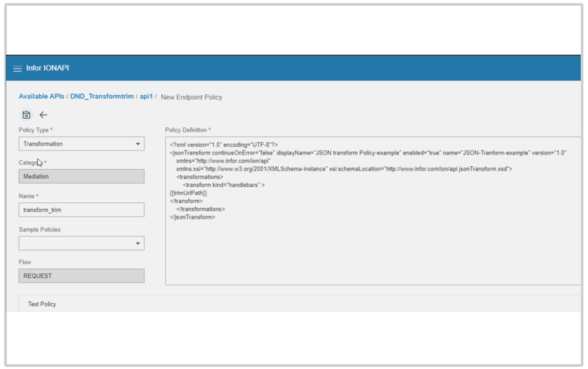The width and height of the screenshot is (588, 369).
Task: Click the <?xml version line
Action: click(224, 145)
